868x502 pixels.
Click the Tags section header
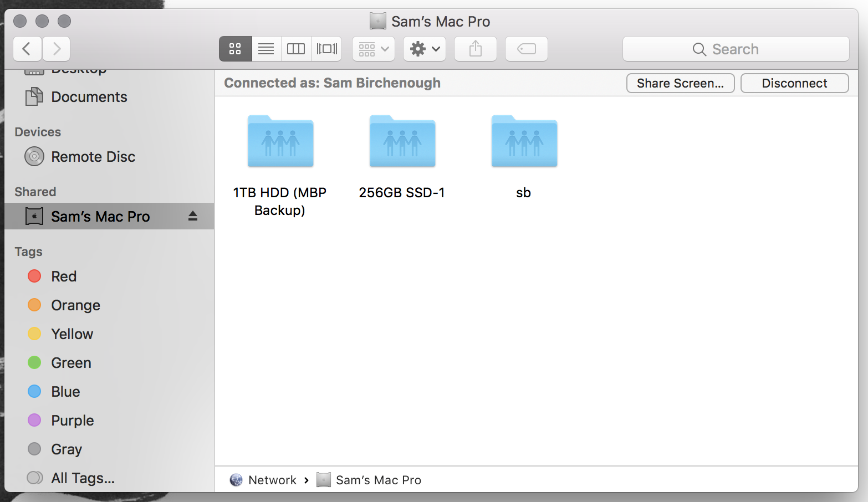(29, 252)
